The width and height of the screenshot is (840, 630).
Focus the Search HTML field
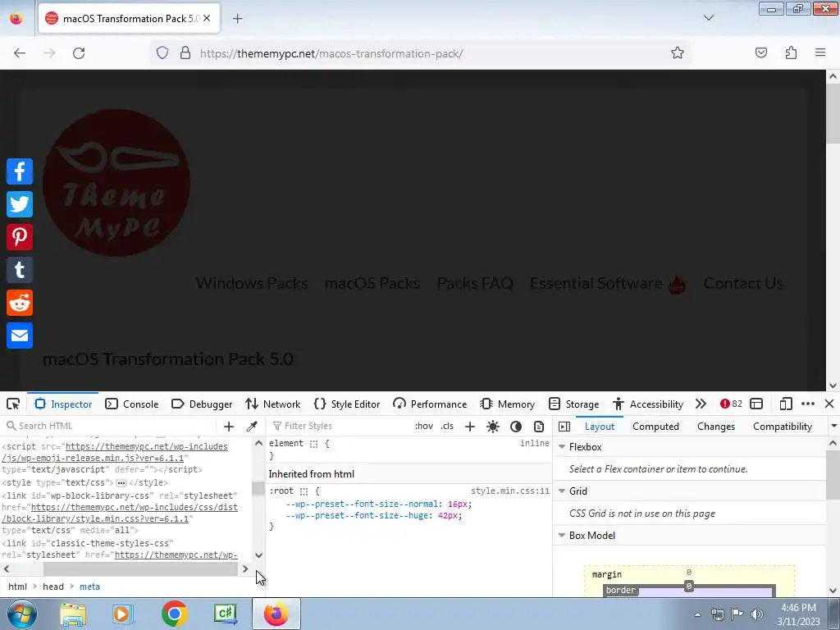pyautogui.click(x=110, y=427)
